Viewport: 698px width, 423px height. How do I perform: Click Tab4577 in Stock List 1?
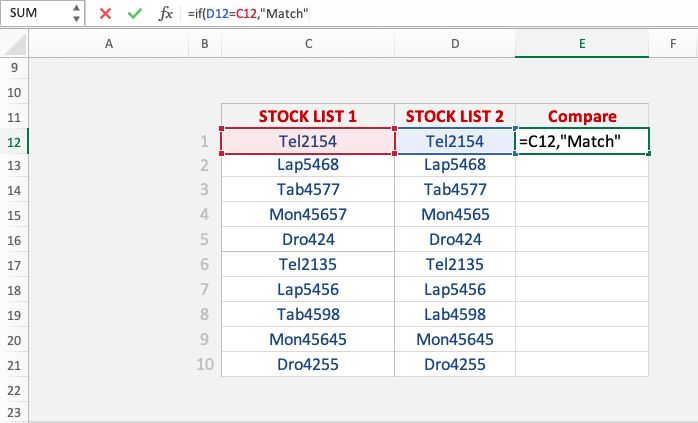tap(308, 190)
